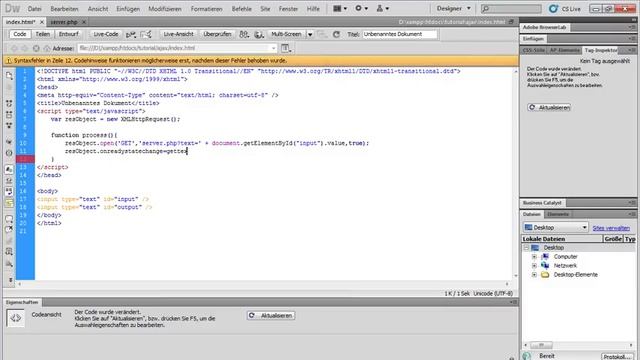Click Aktualisieren in the Tag-Inspektor panel
Image resolution: width=640 pixels, height=360 pixels.
[x=549, y=108]
